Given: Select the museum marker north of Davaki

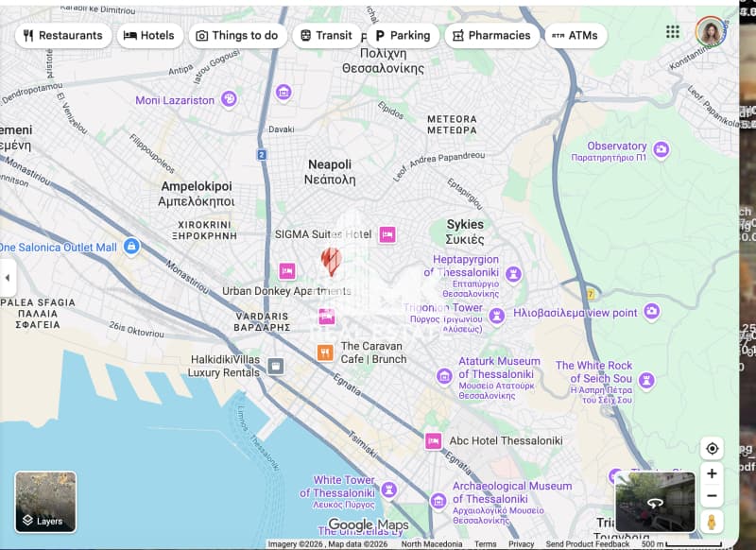Looking at the screenshot, I should pos(283,91).
